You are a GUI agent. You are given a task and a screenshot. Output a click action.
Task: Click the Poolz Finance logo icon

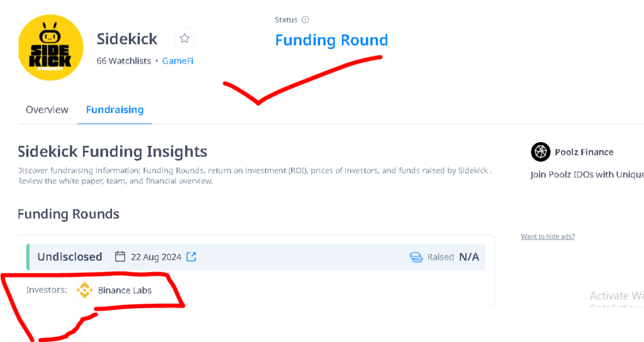point(540,152)
